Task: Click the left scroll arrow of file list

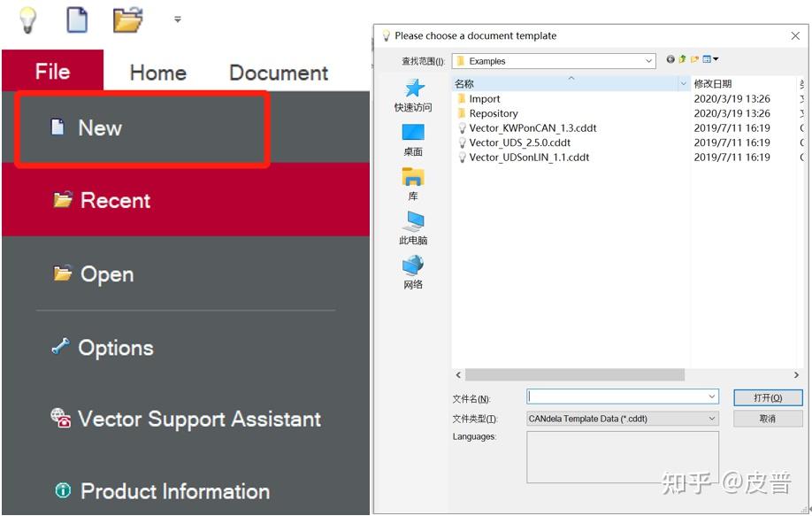Action: pos(458,374)
